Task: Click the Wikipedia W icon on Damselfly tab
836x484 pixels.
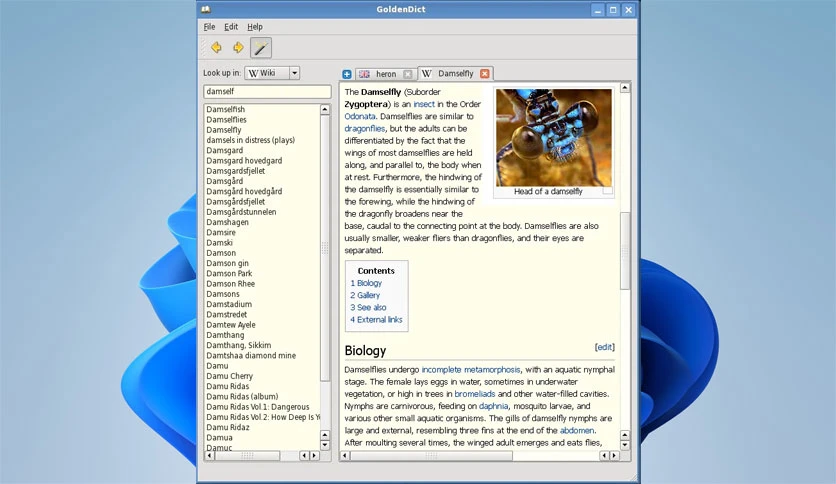Action: tap(427, 74)
